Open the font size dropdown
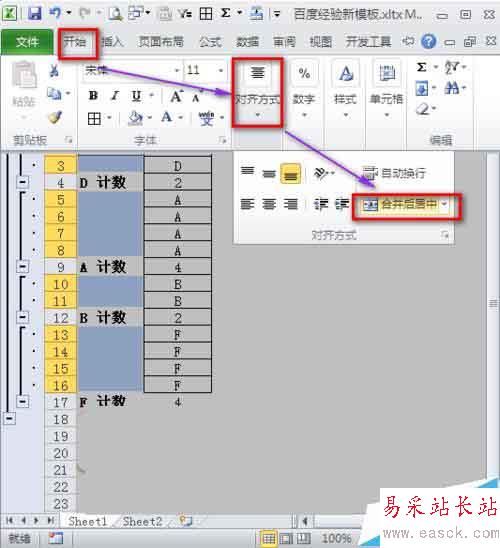 [221, 70]
